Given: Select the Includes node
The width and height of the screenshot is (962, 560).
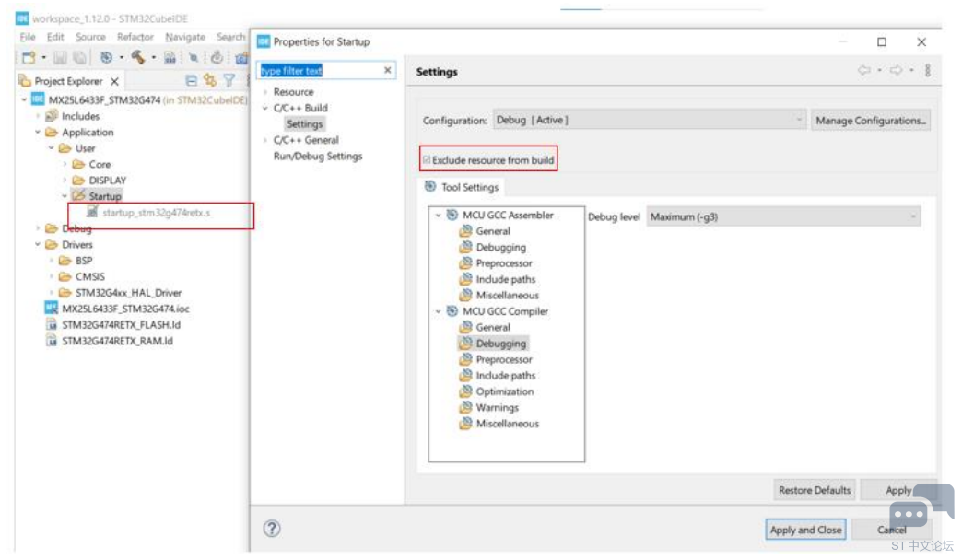Looking at the screenshot, I should click(x=80, y=116).
